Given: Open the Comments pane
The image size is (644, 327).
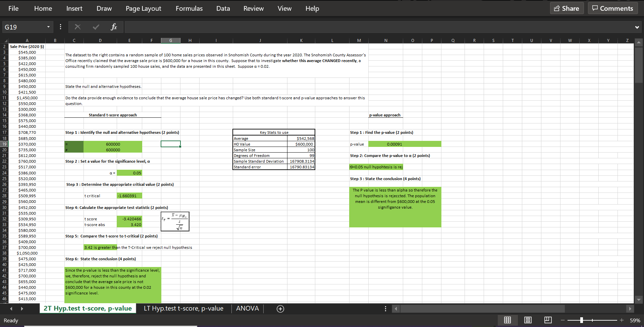Looking at the screenshot, I should tap(613, 8).
